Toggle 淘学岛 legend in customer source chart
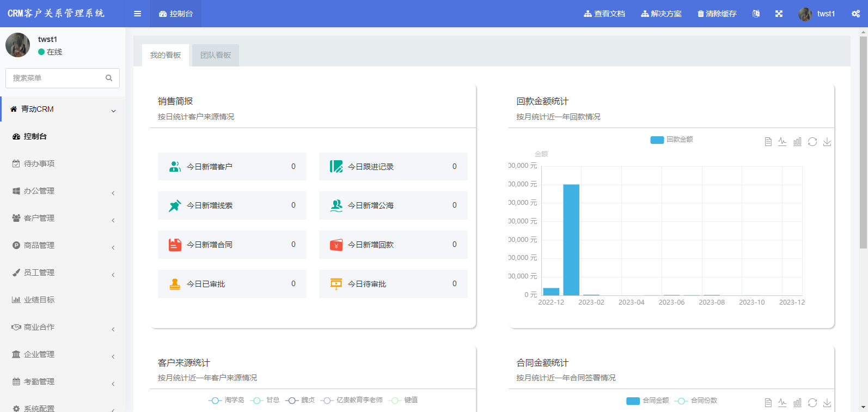The width and height of the screenshot is (868, 412). (226, 400)
